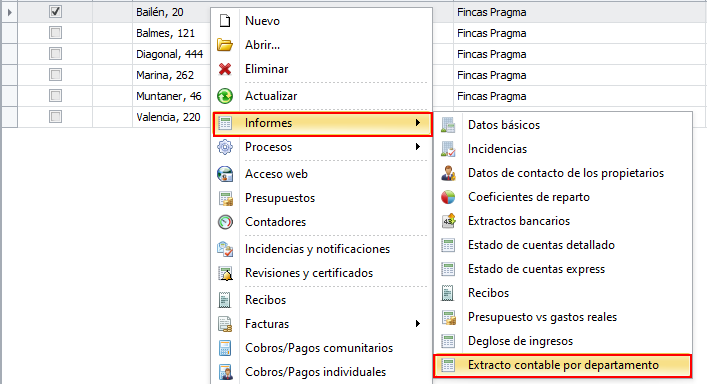Select Actualizar in the context menu
The height and width of the screenshot is (384, 707).
[x=271, y=96]
